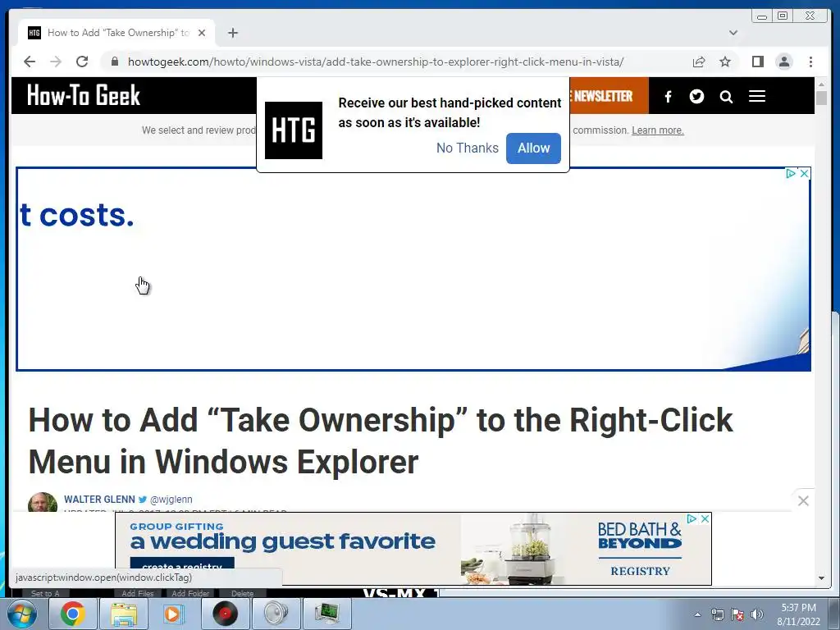This screenshot has width=840, height=630.
Task: Open How-To Geek Facebook page icon
Action: [668, 97]
